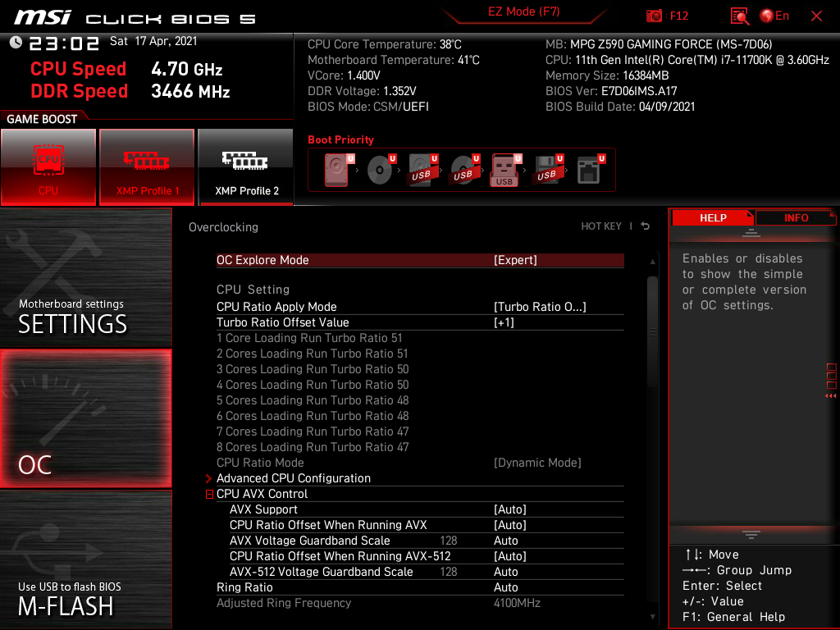Viewport: 840px width, 630px height.
Task: Switch to EZ Mode (F7)
Action: pos(523,11)
